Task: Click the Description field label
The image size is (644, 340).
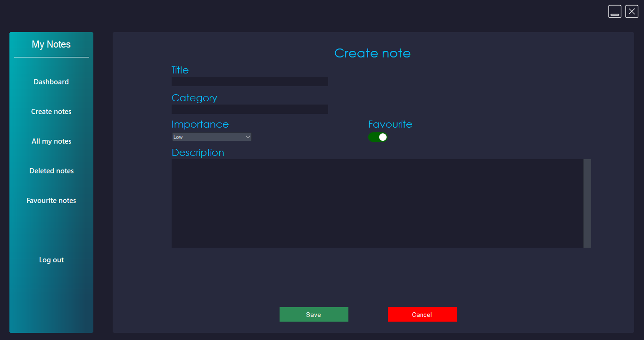Action: tap(198, 153)
